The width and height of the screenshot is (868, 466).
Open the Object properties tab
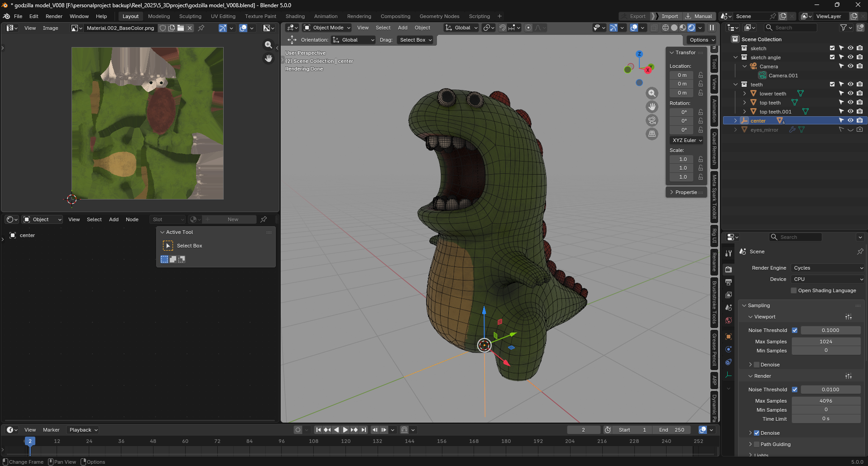(x=729, y=337)
